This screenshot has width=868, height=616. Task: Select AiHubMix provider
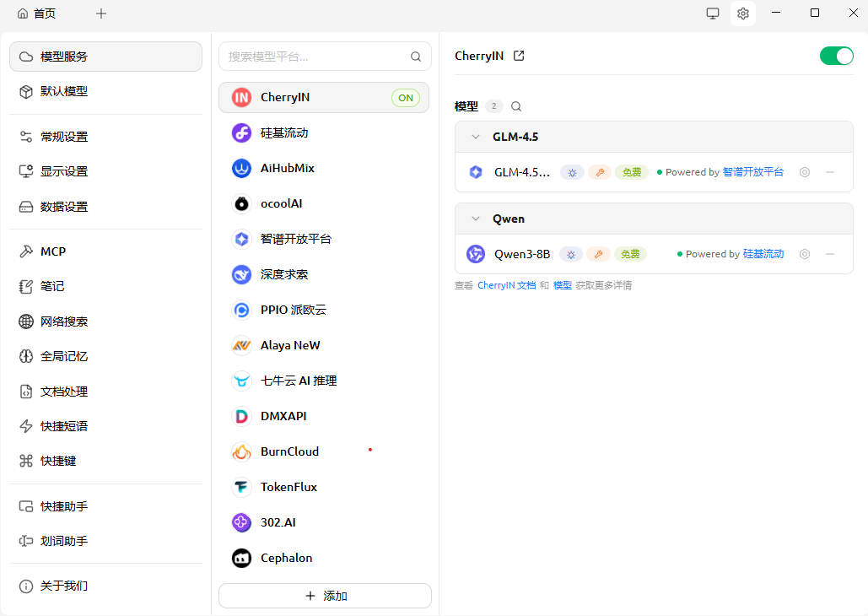(x=324, y=169)
